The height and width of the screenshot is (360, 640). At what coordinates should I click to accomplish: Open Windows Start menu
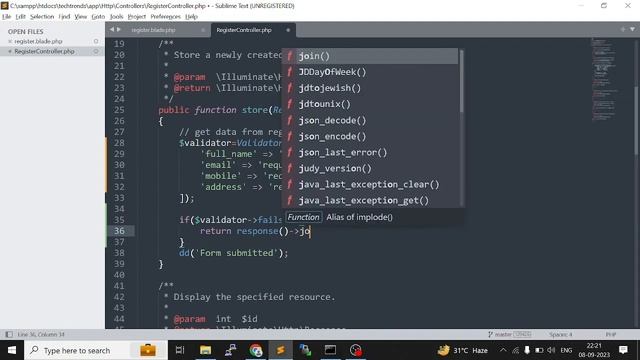coord(12,350)
